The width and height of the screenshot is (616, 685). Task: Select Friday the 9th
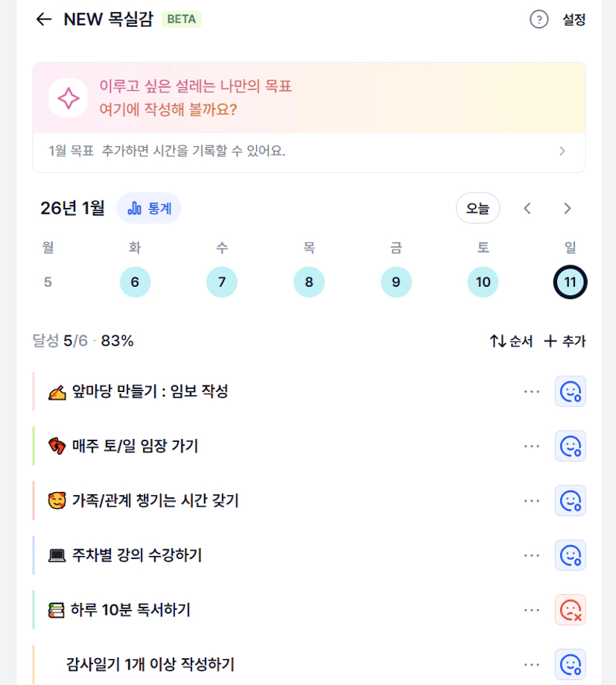(396, 282)
